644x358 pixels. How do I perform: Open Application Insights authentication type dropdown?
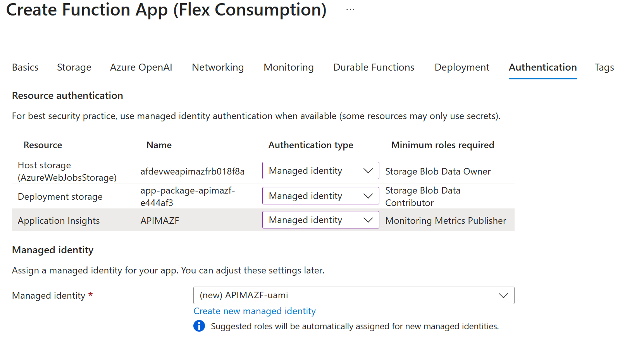(320, 220)
